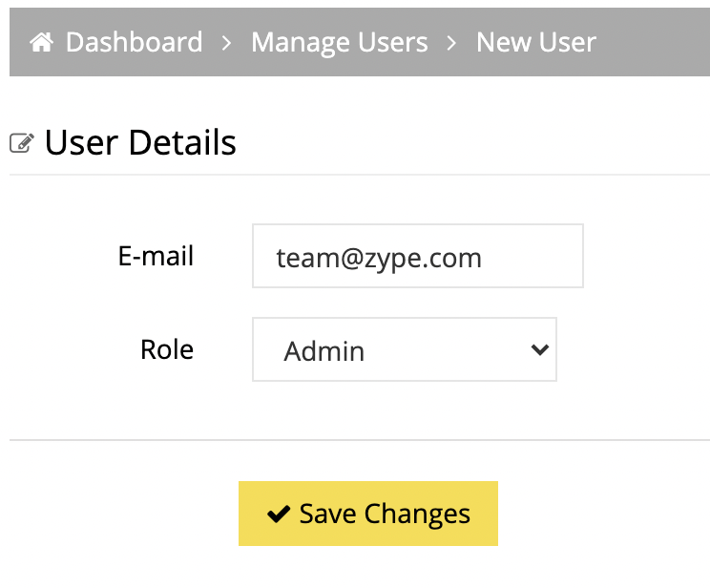Click the divider line under User Details
The image size is (710, 588).
(x=360, y=175)
